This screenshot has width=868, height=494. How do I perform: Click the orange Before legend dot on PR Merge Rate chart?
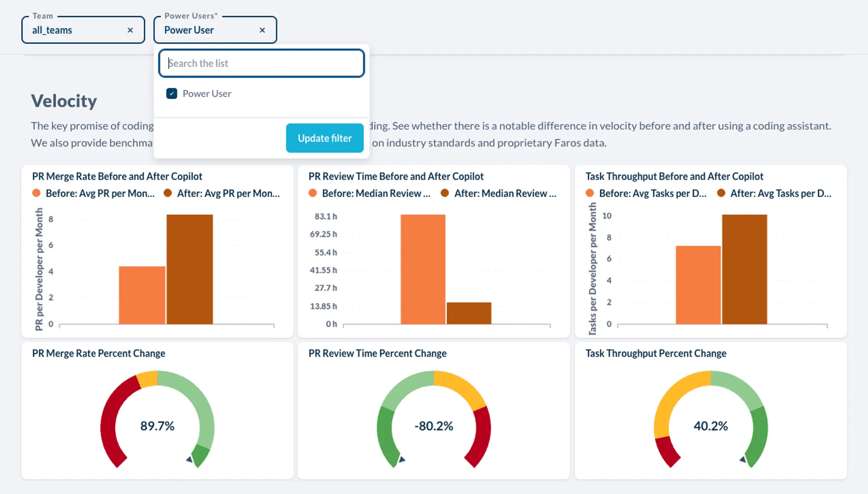click(36, 193)
